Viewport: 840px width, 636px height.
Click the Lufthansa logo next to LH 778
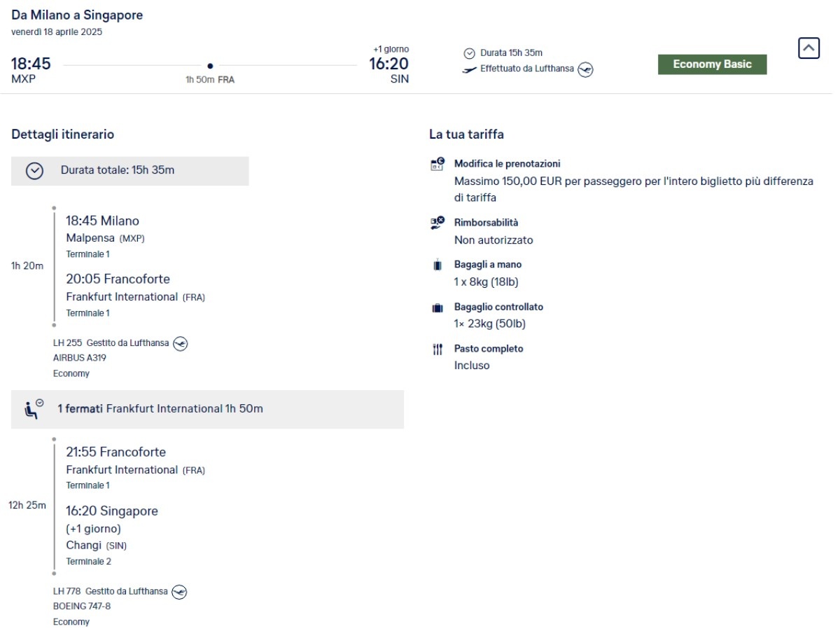(179, 592)
